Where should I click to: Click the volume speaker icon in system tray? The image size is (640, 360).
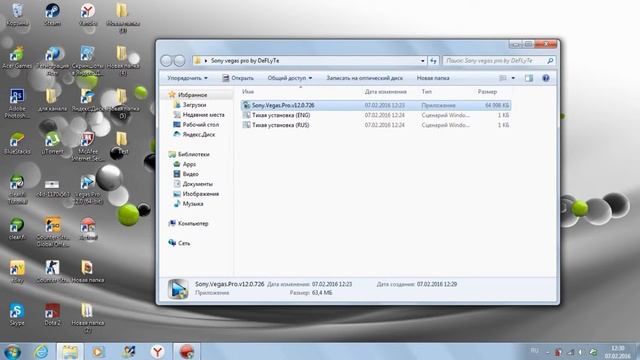(580, 352)
